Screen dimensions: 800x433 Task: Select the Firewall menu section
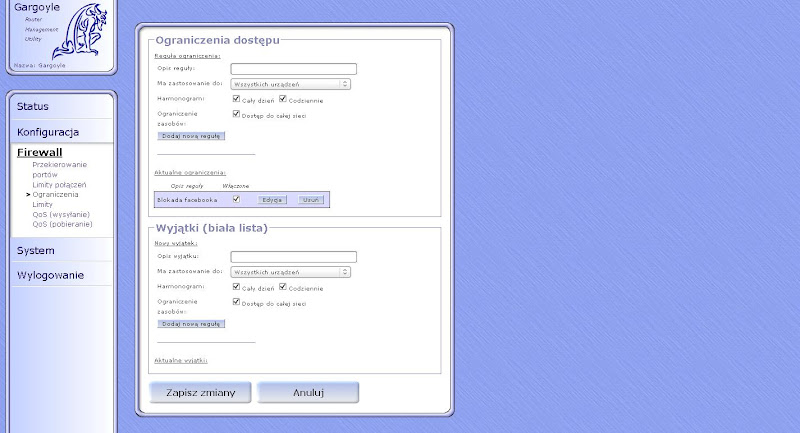39,152
